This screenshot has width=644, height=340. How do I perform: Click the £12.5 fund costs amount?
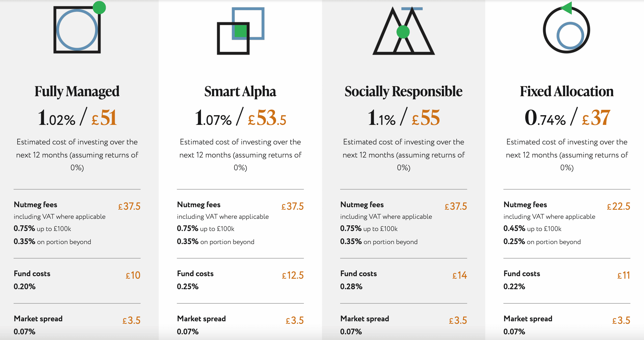[x=293, y=275]
